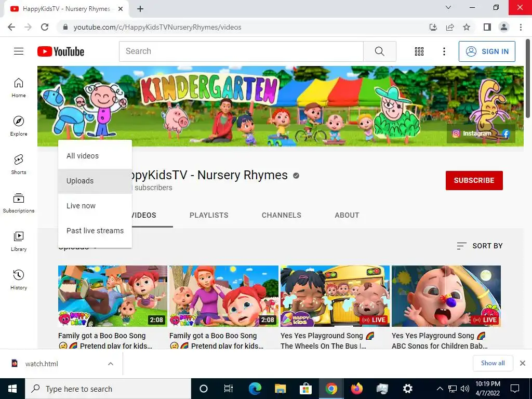This screenshot has width=532, height=399.
Task: Go back with the browser back arrow
Action: click(x=11, y=27)
